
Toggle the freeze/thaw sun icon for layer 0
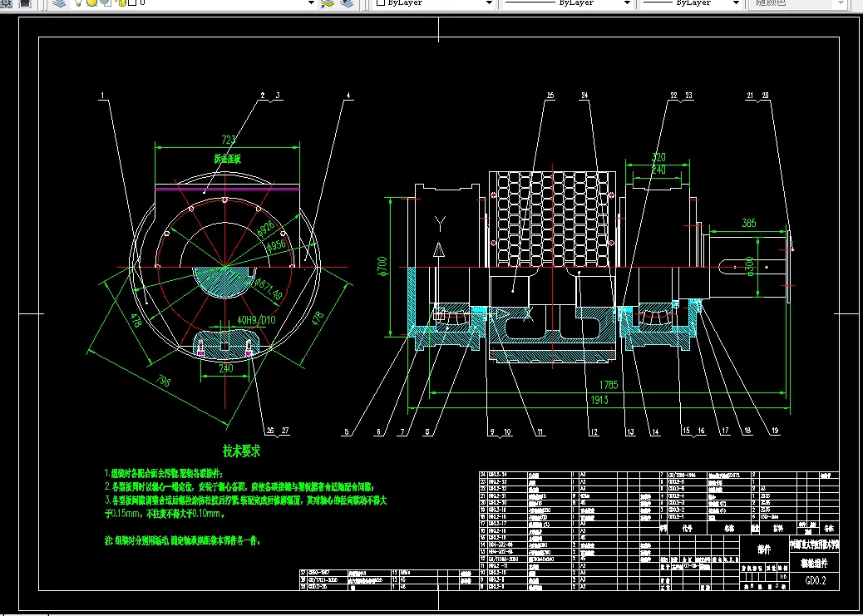92,2
